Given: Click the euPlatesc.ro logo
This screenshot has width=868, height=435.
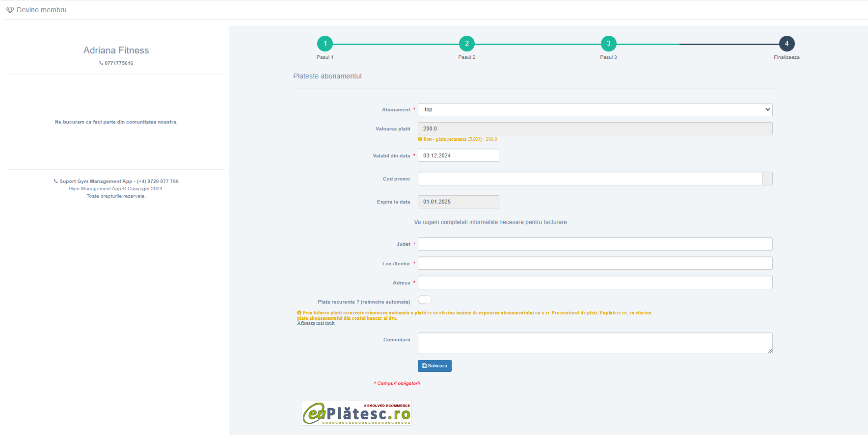Looking at the screenshot, I should [356, 413].
